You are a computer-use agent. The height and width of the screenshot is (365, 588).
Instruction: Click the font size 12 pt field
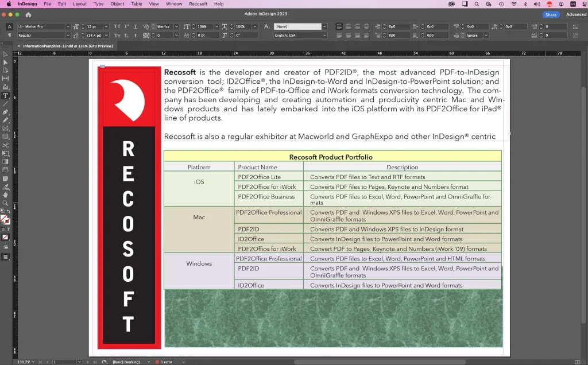(x=94, y=26)
